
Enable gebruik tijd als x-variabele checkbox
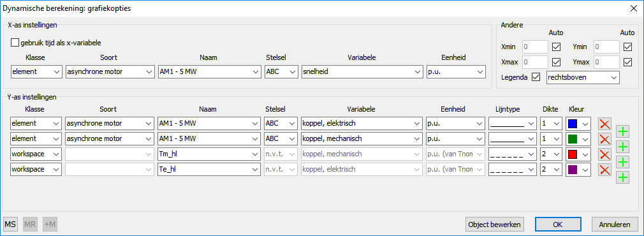pos(15,42)
